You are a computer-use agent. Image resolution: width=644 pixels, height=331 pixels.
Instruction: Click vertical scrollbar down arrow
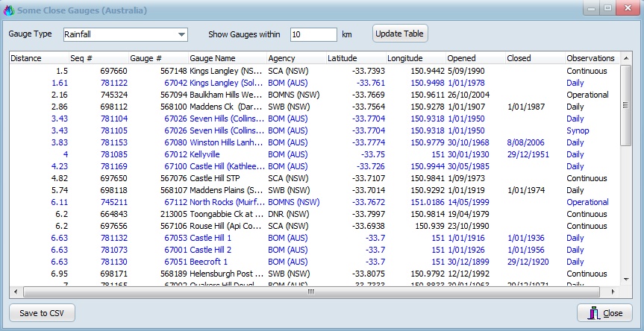pos(627,279)
